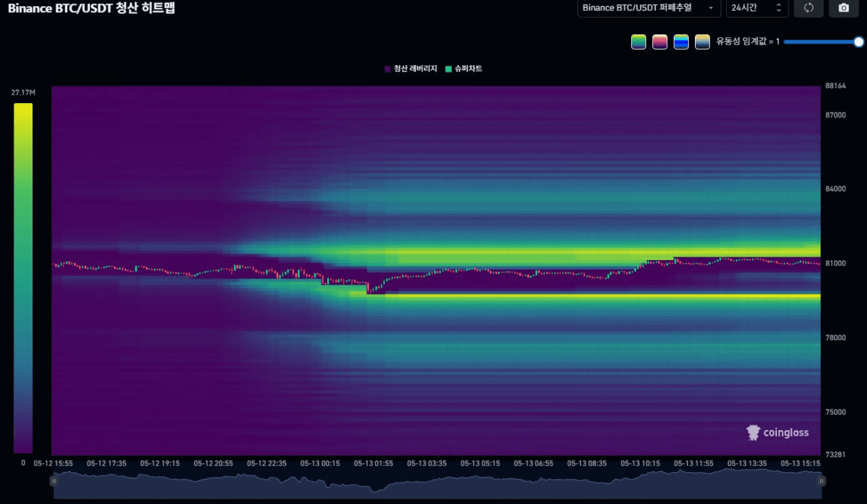Click the 87000 price axis label
Viewport: 867px width, 504px height.
coord(836,115)
